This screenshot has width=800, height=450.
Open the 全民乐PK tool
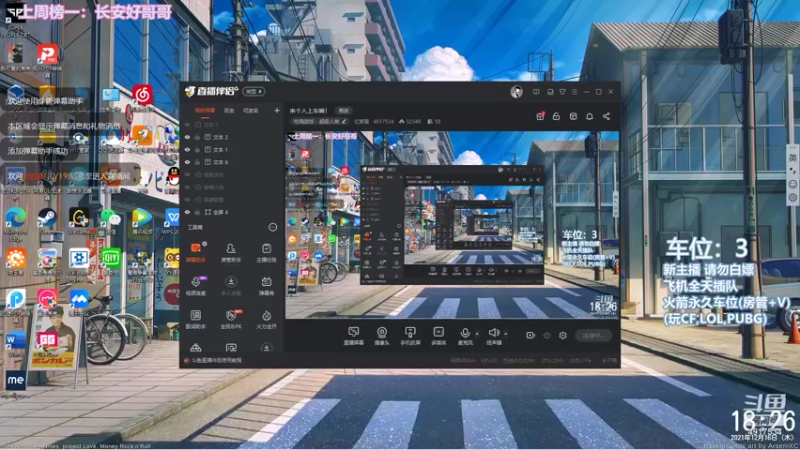pos(231,319)
